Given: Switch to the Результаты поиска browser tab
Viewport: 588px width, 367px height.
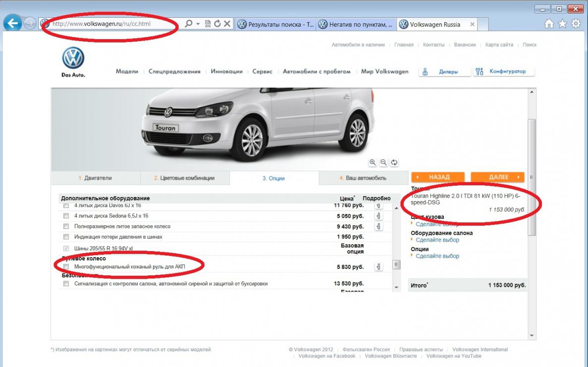Looking at the screenshot, I should coord(276,24).
